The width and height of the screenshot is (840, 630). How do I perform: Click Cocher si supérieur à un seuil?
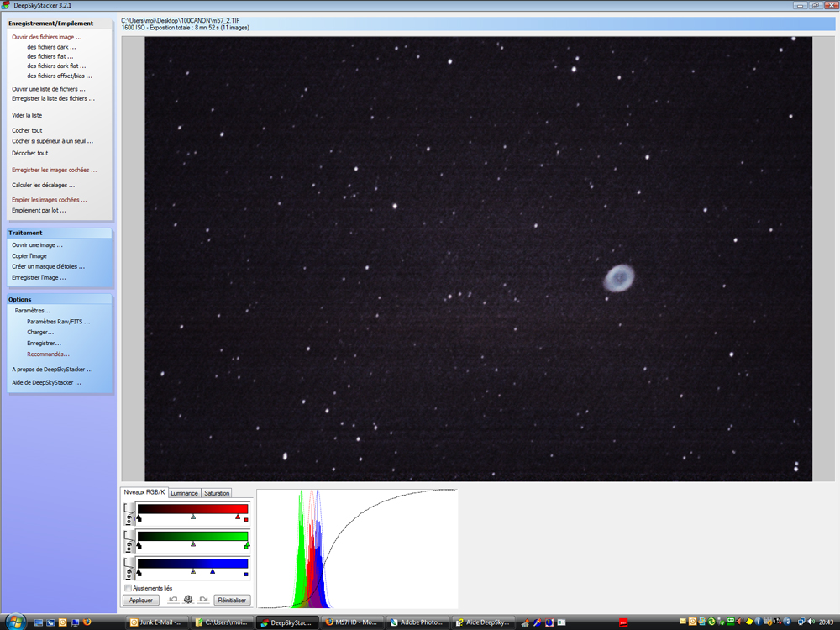[52, 141]
